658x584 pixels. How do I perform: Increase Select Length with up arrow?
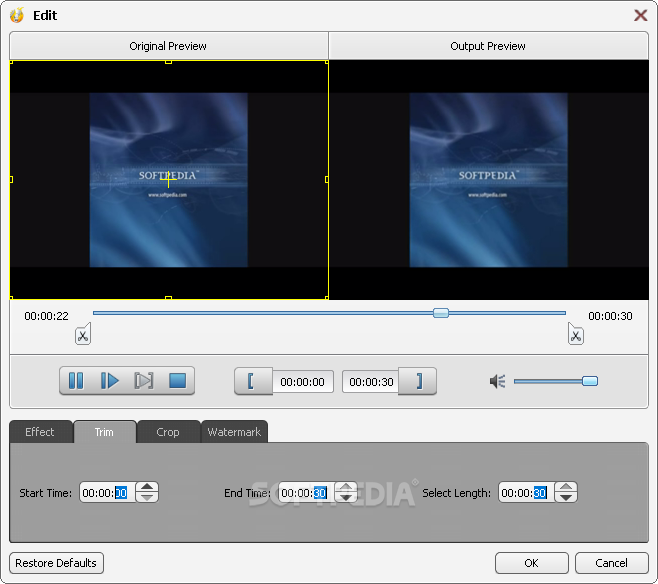pos(566,487)
